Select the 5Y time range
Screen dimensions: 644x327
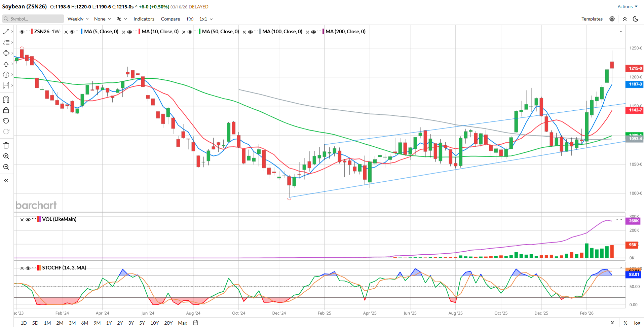tap(142, 323)
